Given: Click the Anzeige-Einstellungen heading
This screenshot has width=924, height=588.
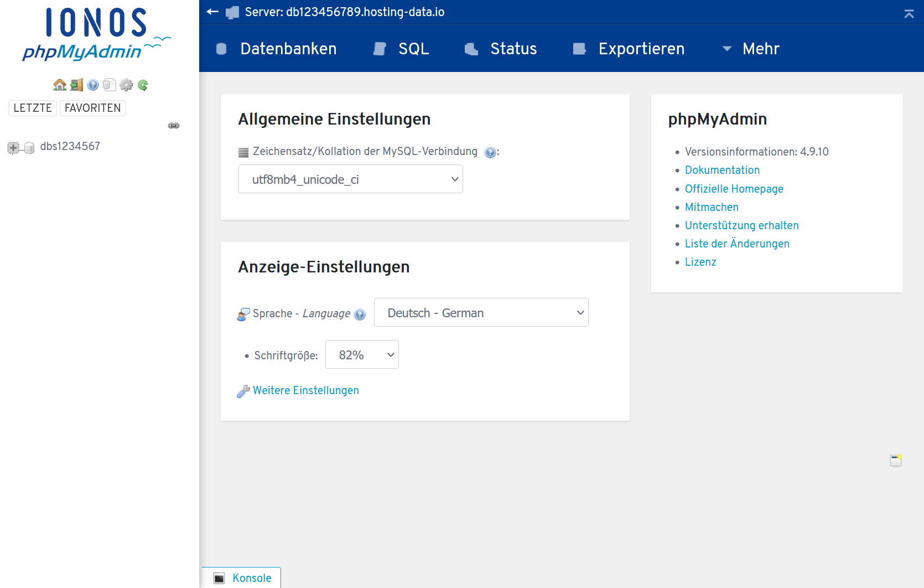Looking at the screenshot, I should (x=324, y=267).
